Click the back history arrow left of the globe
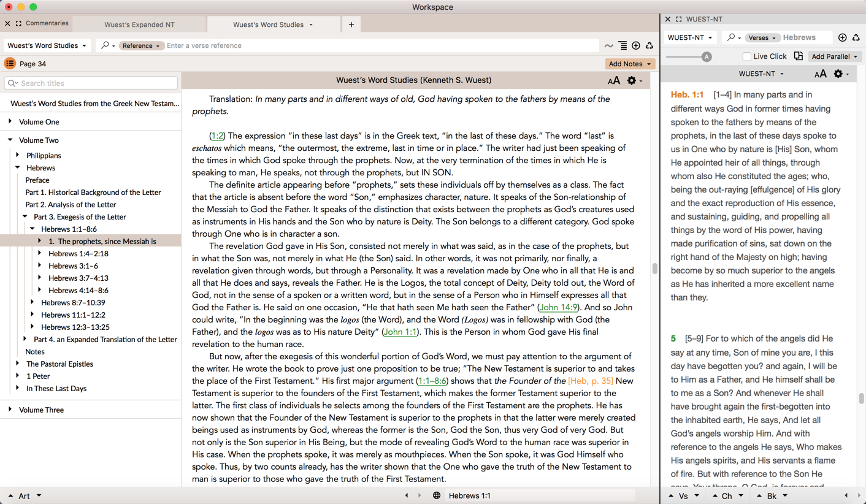This screenshot has width=866, height=504. [407, 495]
